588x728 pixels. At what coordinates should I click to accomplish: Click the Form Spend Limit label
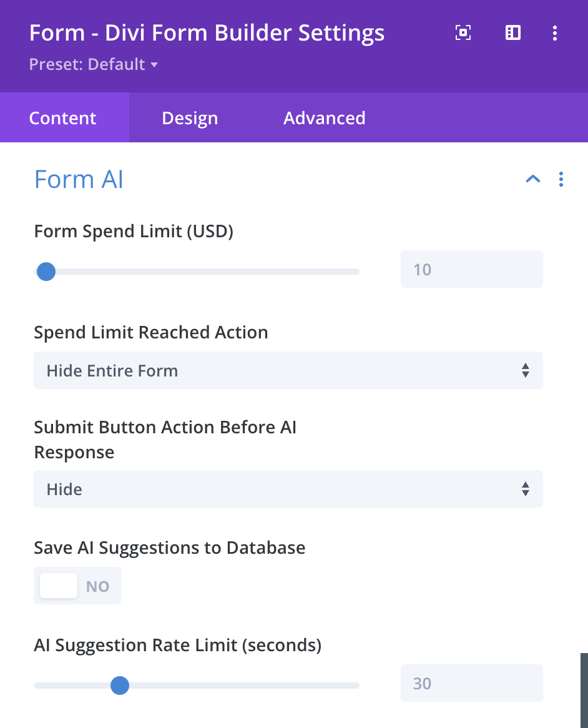(x=134, y=231)
